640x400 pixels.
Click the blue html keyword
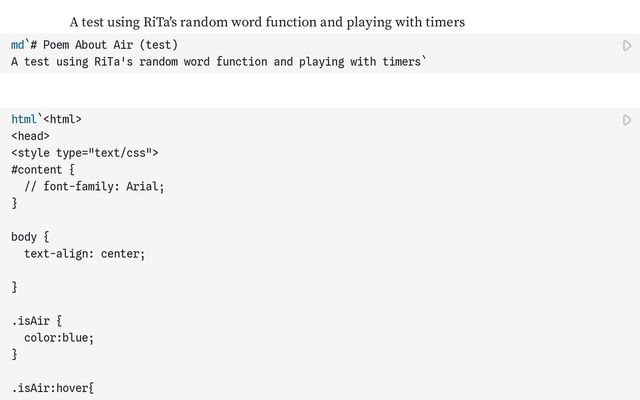click(24, 119)
